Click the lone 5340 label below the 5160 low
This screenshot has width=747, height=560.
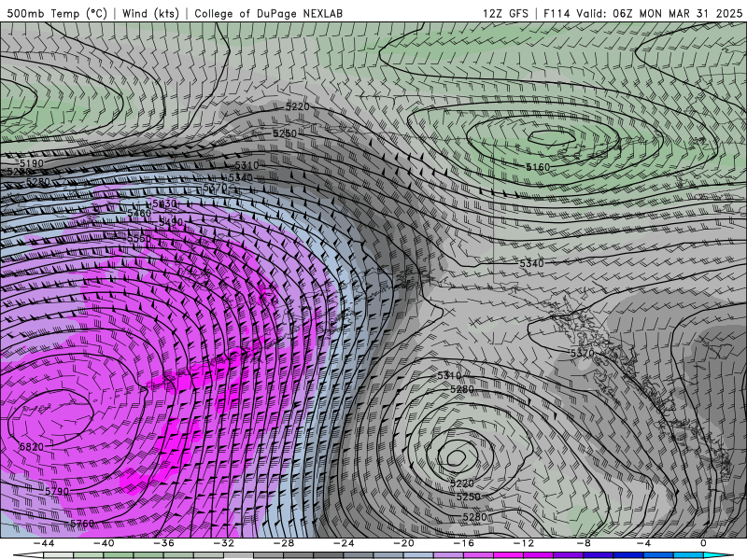[x=531, y=263]
